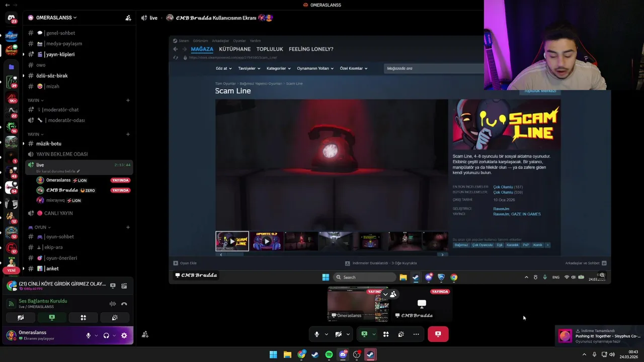Viewport: 644px width, 362px height.
Task: Toggle screen share button in voice panel
Action: [x=52, y=318]
